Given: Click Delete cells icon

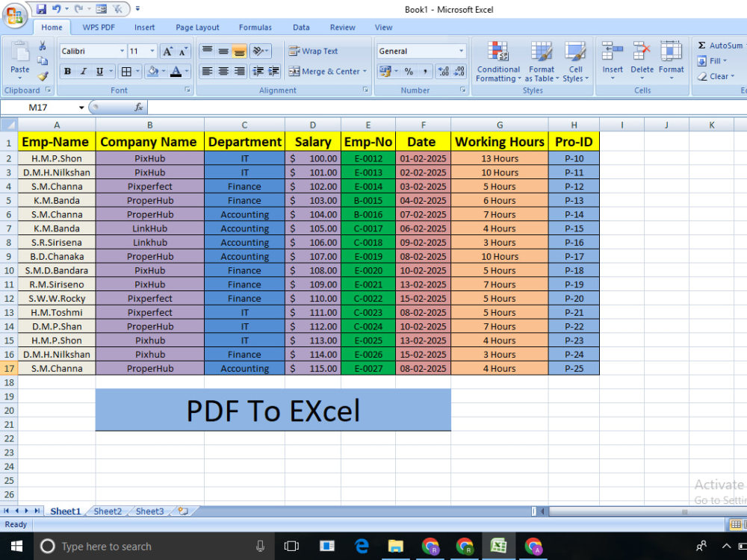Looking at the screenshot, I should coord(642,51).
